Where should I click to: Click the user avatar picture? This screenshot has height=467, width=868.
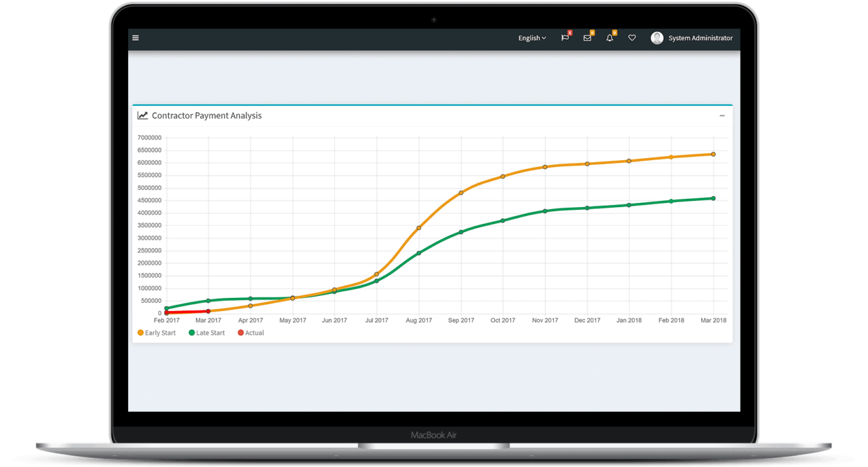[x=657, y=38]
